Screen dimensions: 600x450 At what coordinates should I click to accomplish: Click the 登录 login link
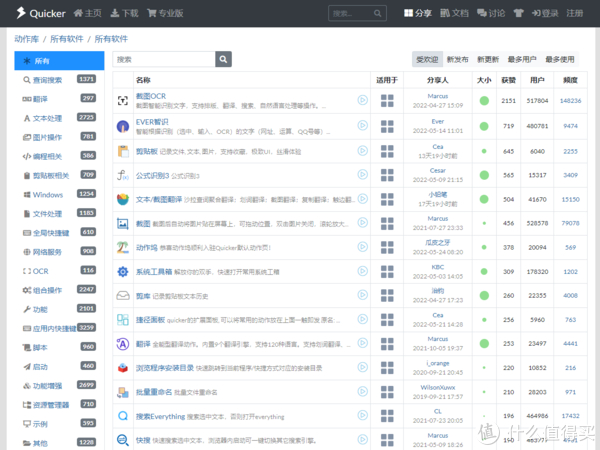[545, 13]
